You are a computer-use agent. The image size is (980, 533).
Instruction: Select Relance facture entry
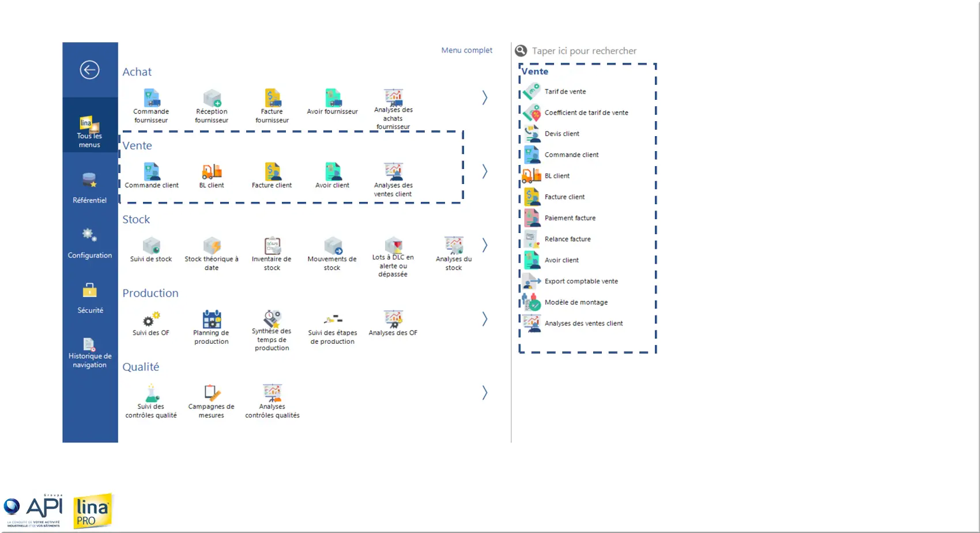(567, 239)
